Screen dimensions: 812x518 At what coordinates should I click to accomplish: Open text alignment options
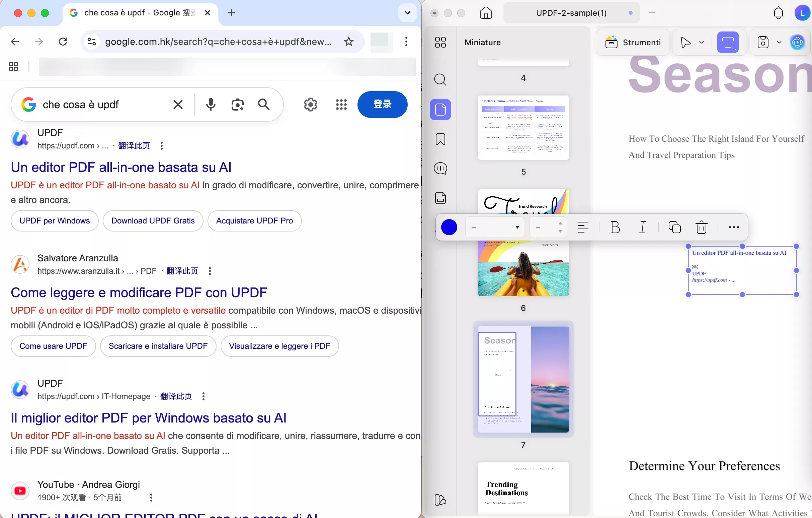tap(583, 227)
